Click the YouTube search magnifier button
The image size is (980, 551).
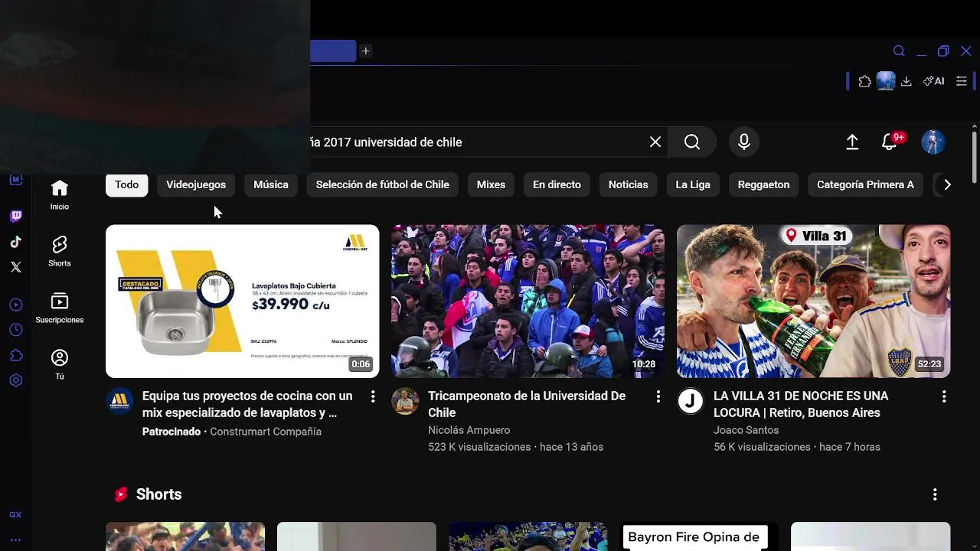coord(692,142)
